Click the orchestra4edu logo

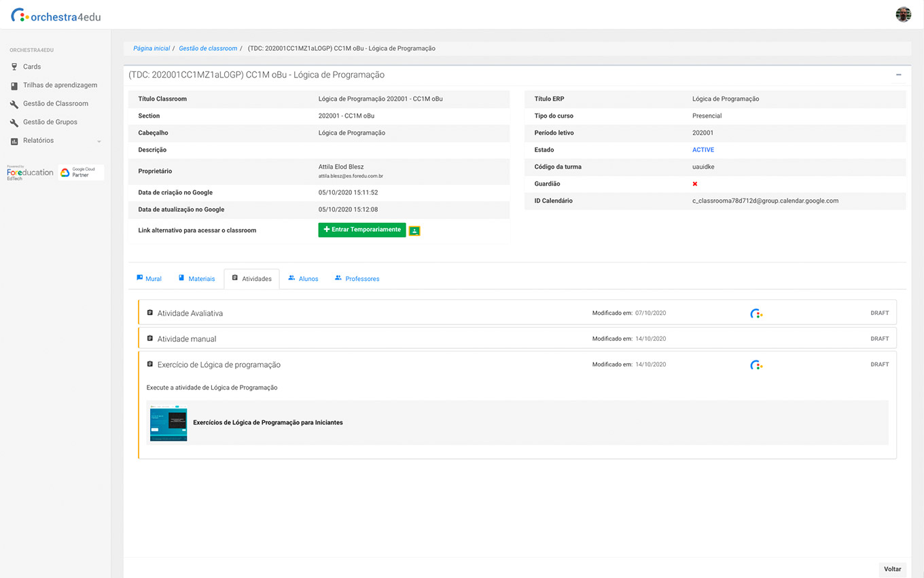56,16
